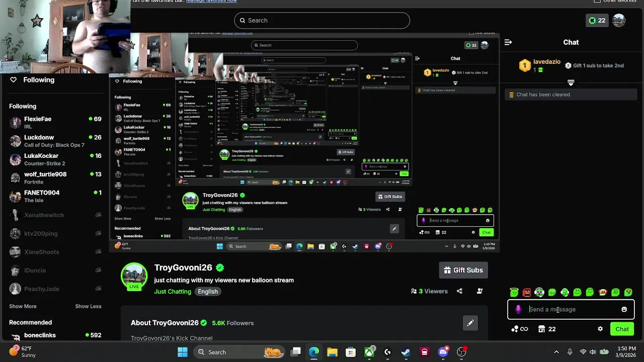The image size is (644, 362).
Task: Edit the About section with pencil icon
Action: pyautogui.click(x=470, y=323)
